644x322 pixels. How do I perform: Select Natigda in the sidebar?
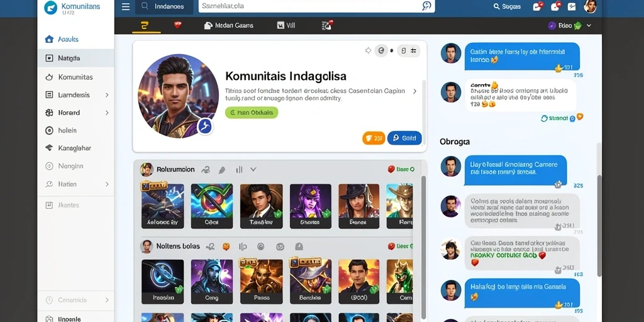(x=76, y=58)
